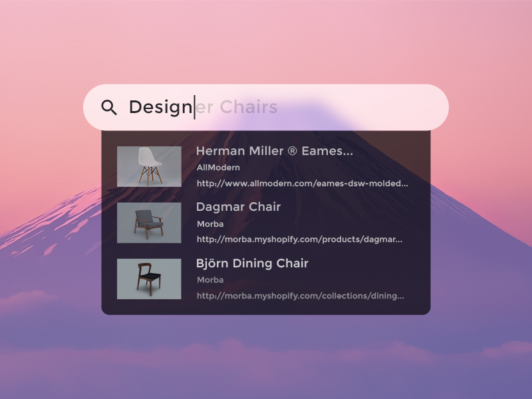Open the white Eames chair thumbnail
The image size is (532, 399).
(149, 166)
